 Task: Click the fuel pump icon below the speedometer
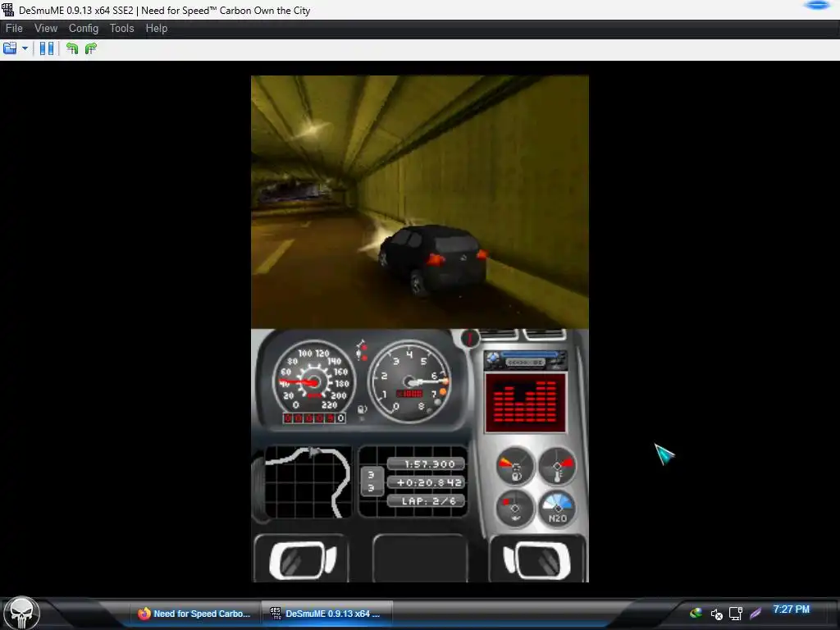[362, 410]
